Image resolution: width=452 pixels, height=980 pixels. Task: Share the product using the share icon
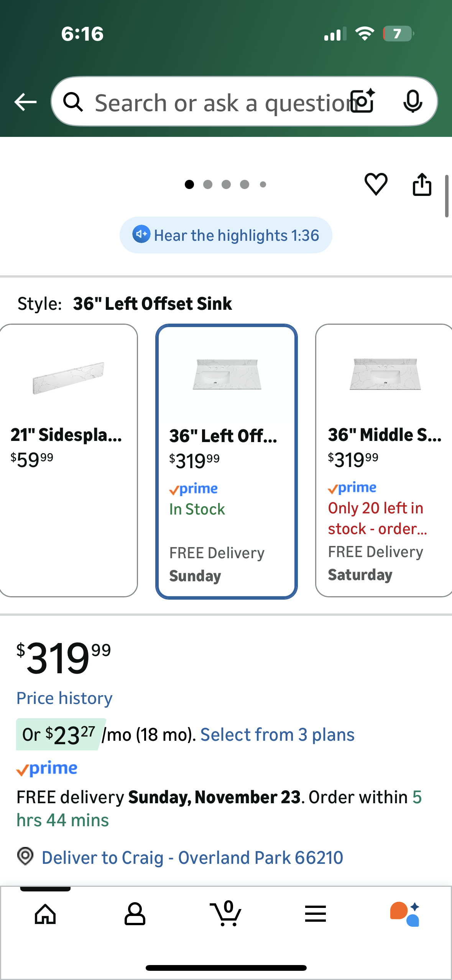(x=422, y=184)
